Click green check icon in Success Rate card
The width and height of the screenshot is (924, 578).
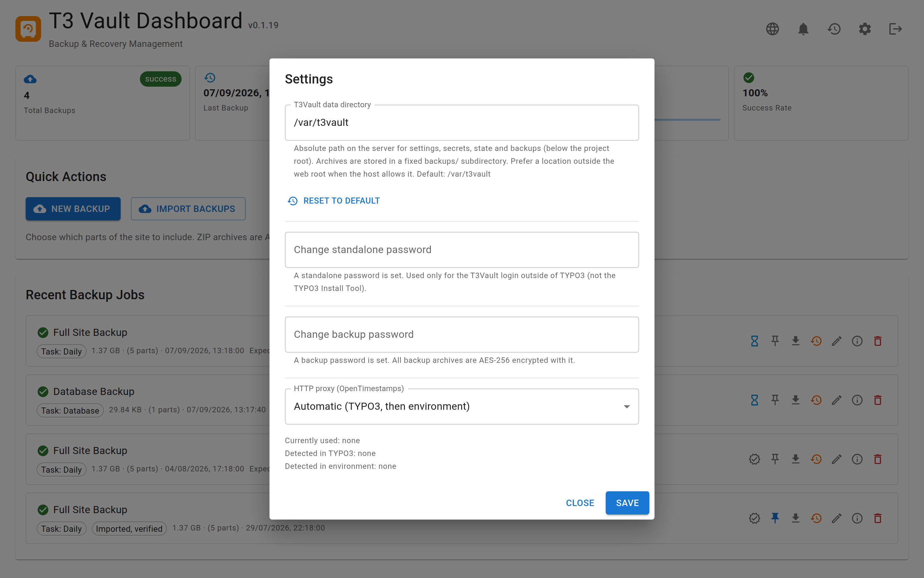[749, 78]
